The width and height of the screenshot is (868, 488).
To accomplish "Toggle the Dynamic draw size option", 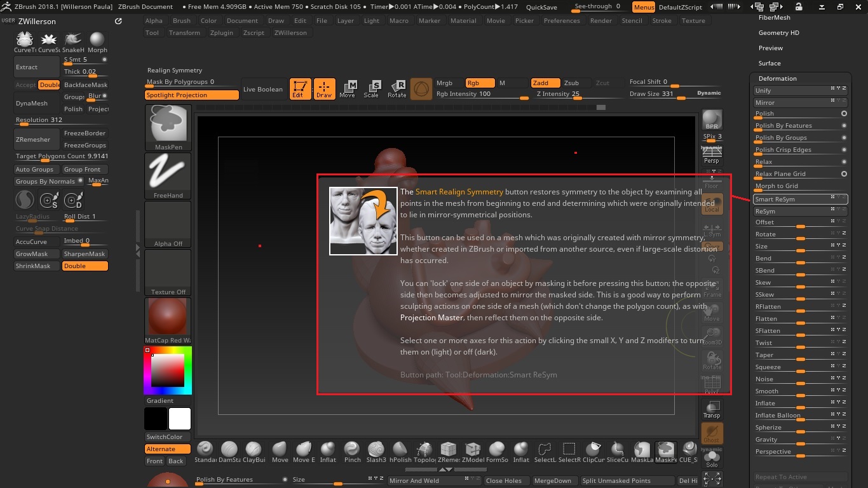I will [x=709, y=93].
